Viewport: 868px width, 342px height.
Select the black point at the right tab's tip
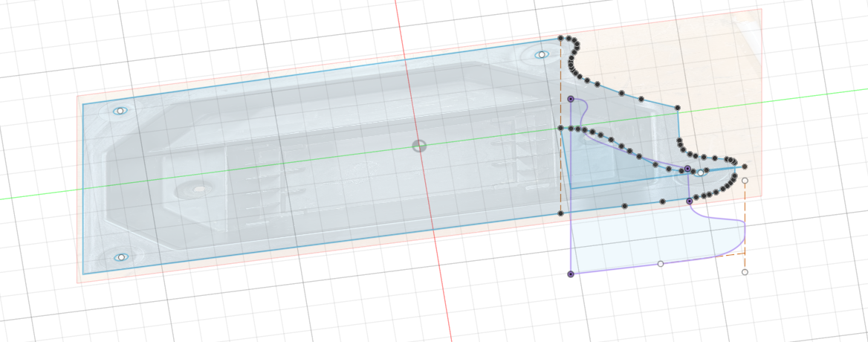[745, 167]
